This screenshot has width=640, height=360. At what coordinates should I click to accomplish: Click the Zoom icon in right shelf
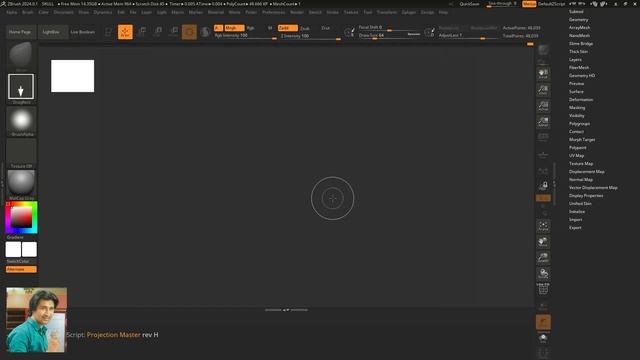[543, 90]
